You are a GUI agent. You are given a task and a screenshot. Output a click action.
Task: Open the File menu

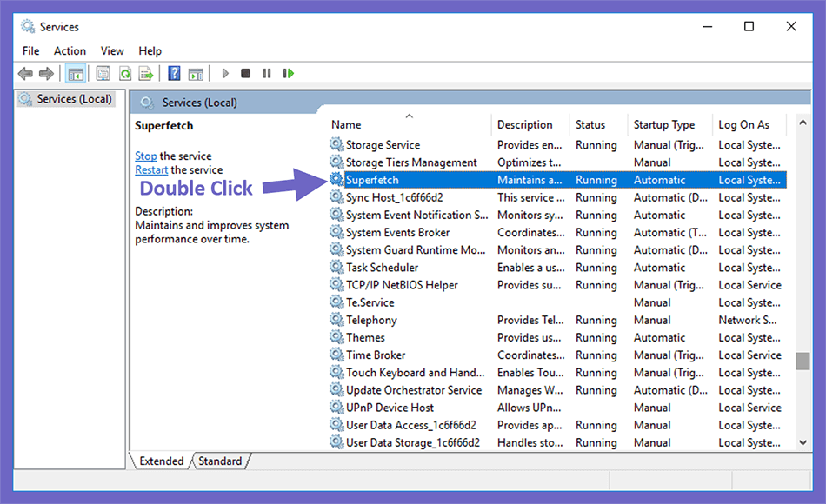click(30, 51)
